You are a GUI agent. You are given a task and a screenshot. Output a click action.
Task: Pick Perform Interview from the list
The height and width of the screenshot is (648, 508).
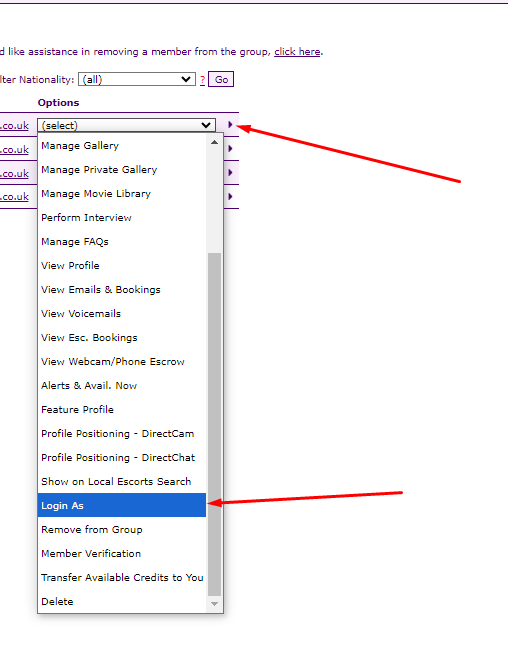[x=122, y=217]
